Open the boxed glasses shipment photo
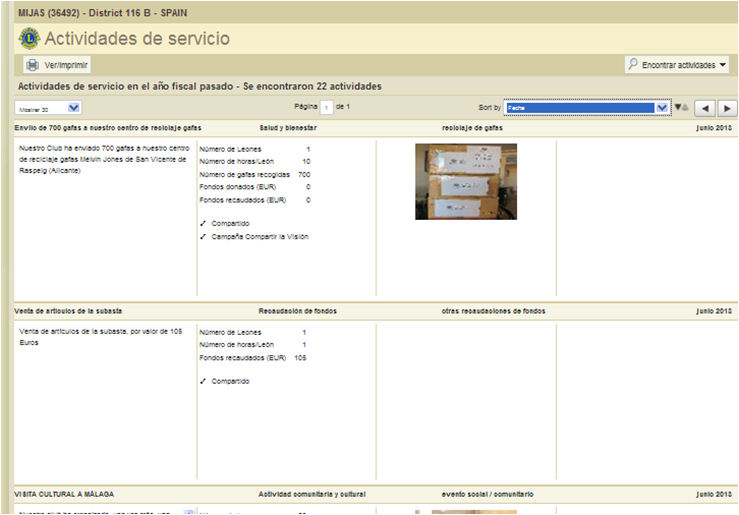 (x=465, y=181)
